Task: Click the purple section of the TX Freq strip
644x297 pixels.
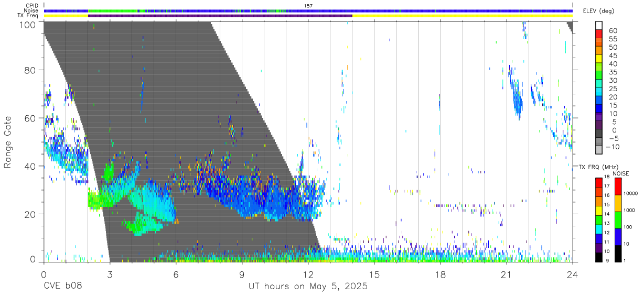Action: (220, 16)
